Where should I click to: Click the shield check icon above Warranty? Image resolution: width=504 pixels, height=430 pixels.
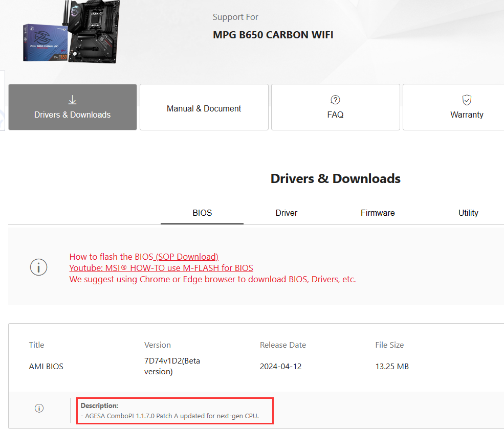pyautogui.click(x=467, y=100)
